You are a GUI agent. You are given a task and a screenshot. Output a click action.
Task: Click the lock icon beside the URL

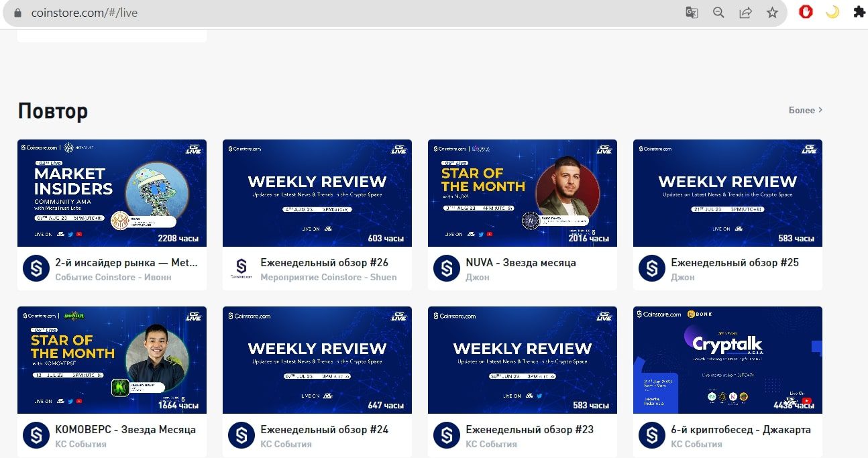(17, 13)
